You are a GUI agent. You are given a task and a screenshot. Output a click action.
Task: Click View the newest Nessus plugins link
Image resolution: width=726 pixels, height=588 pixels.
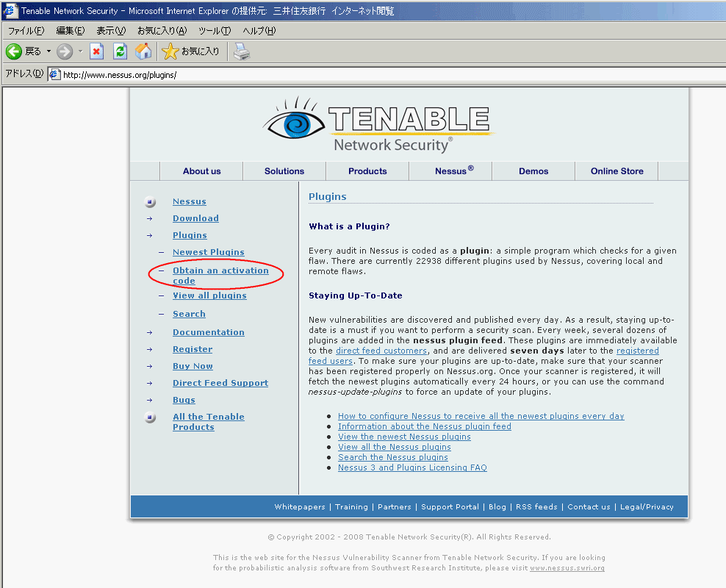click(x=404, y=437)
